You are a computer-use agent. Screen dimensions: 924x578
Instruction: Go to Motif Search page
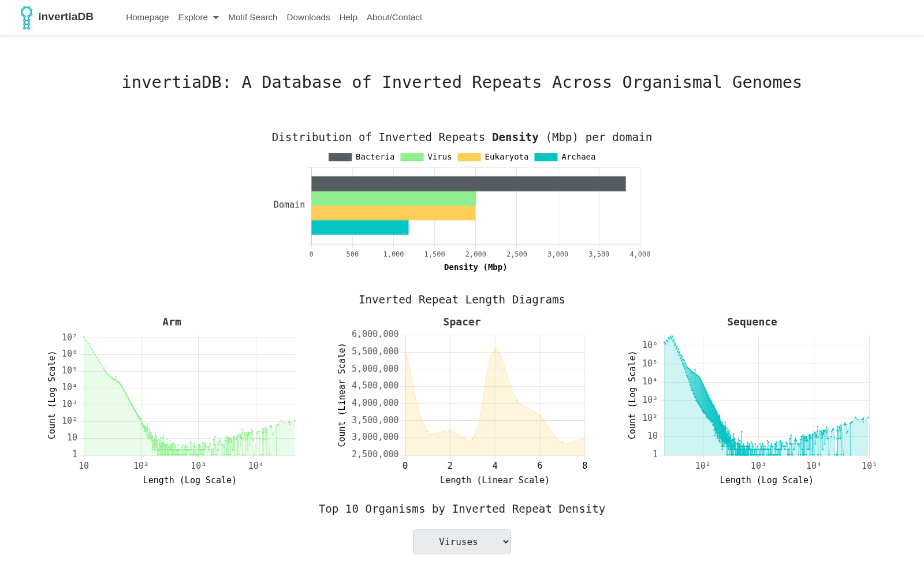[252, 17]
